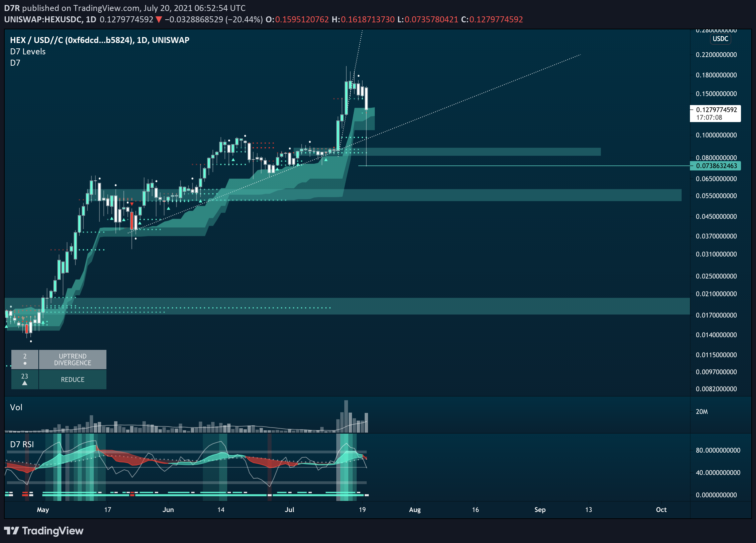Click the 20M volume axis label

pos(702,412)
